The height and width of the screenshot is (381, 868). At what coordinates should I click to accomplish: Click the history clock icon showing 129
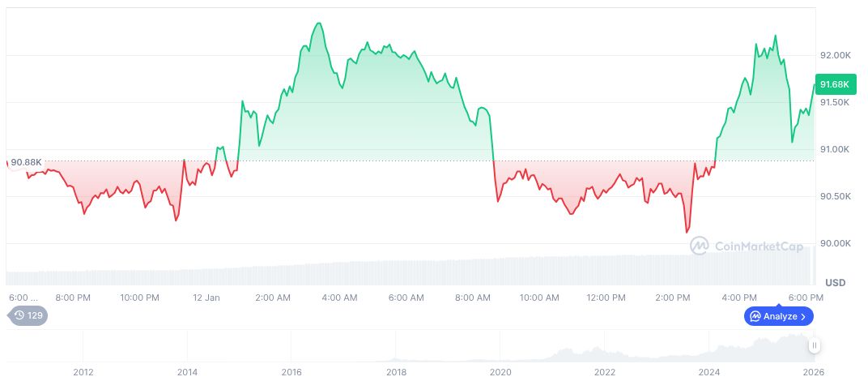click(28, 316)
